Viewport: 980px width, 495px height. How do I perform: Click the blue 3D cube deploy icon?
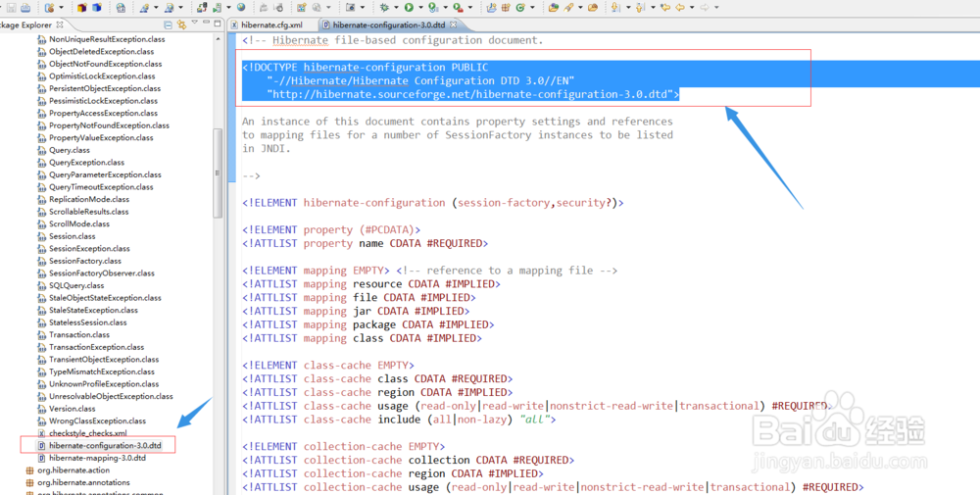97,8
